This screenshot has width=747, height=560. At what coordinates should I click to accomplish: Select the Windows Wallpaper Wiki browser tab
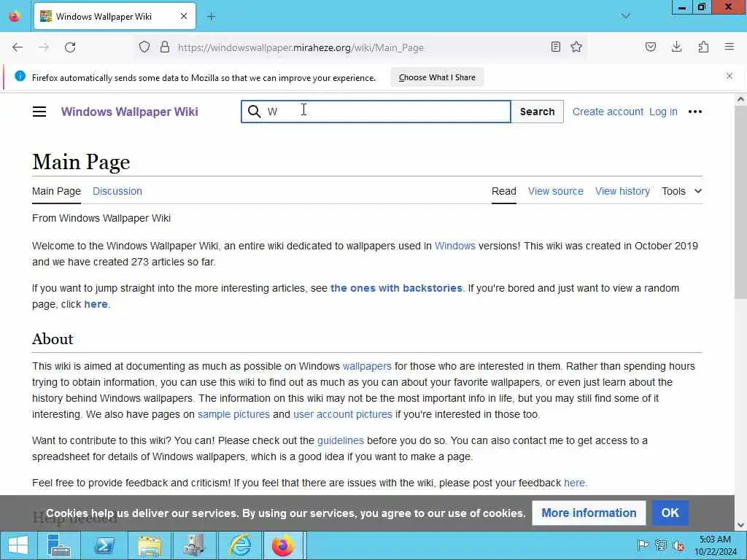click(115, 16)
